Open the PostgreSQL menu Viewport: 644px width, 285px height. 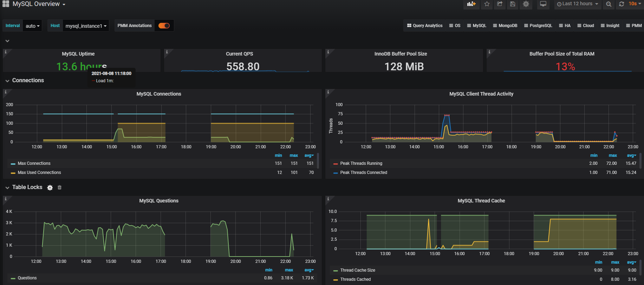538,26
